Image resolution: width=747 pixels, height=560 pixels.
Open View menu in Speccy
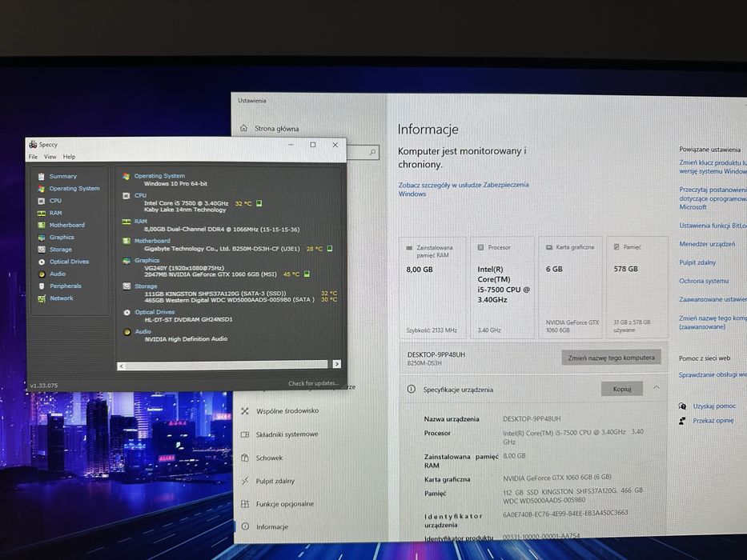click(x=50, y=157)
